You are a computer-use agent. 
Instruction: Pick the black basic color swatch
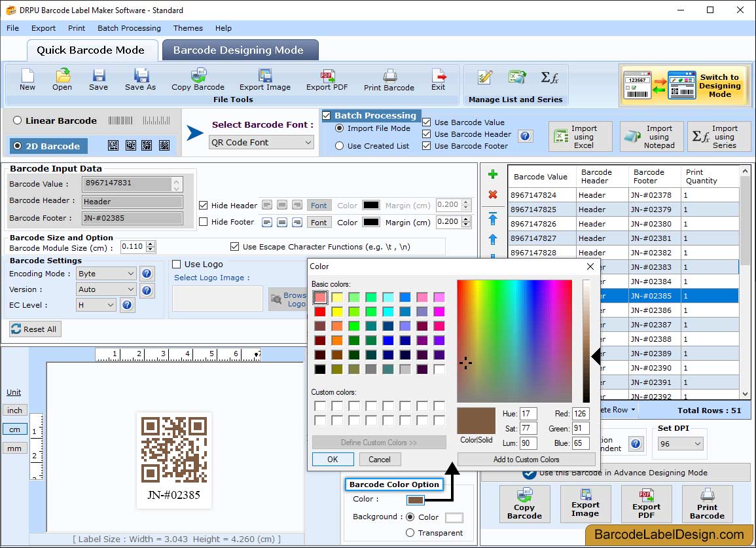coord(320,369)
